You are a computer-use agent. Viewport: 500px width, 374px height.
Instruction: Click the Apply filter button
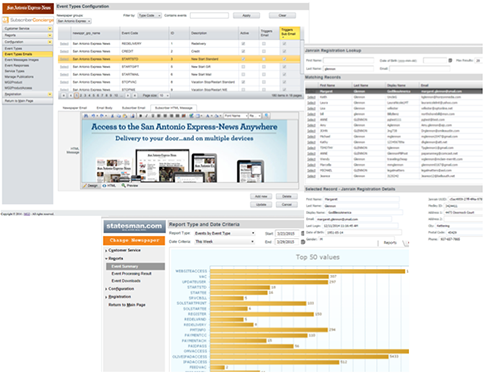click(246, 15)
